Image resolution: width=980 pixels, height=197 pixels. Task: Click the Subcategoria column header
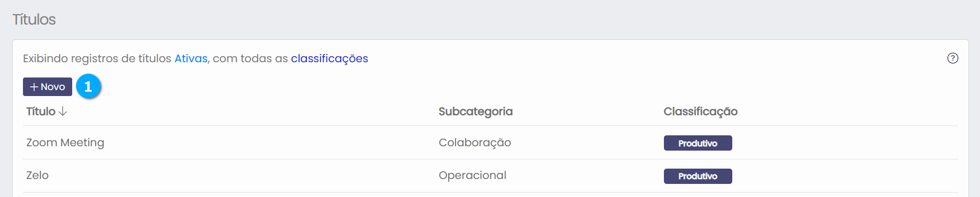476,111
